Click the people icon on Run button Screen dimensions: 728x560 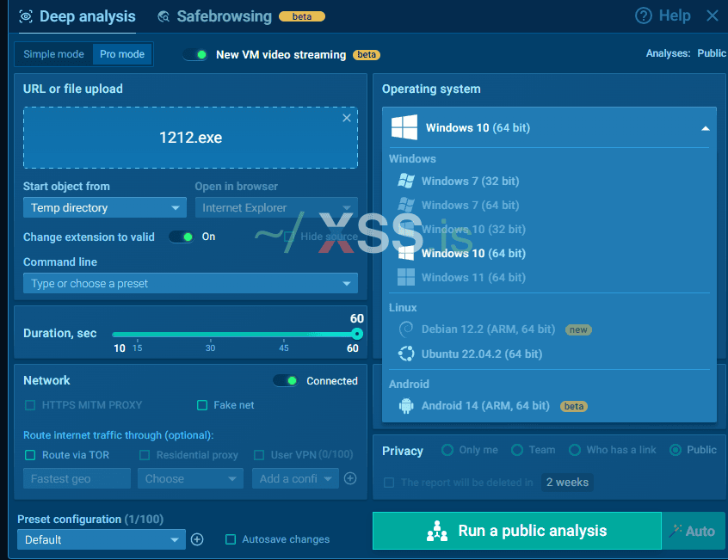coord(437,531)
